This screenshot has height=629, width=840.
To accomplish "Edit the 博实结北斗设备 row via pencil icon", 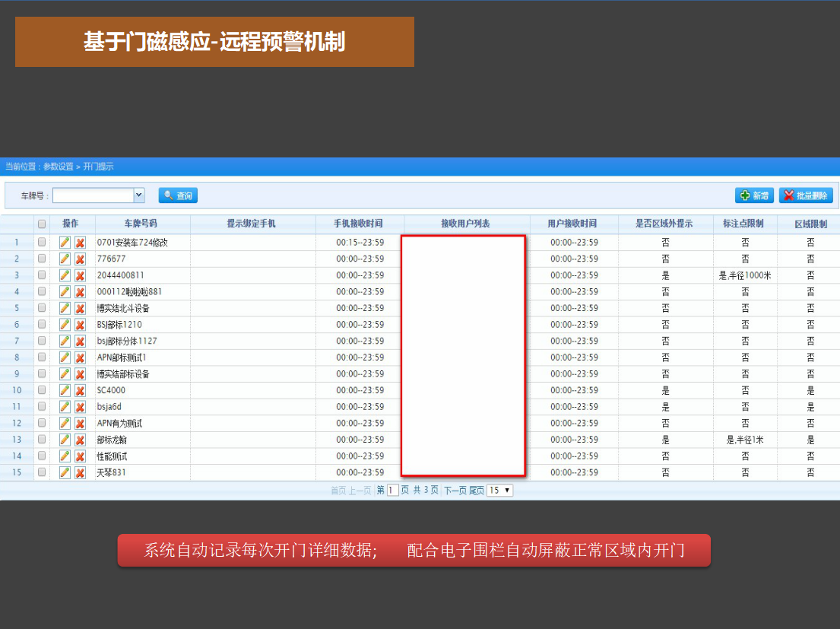I will pyautogui.click(x=65, y=308).
